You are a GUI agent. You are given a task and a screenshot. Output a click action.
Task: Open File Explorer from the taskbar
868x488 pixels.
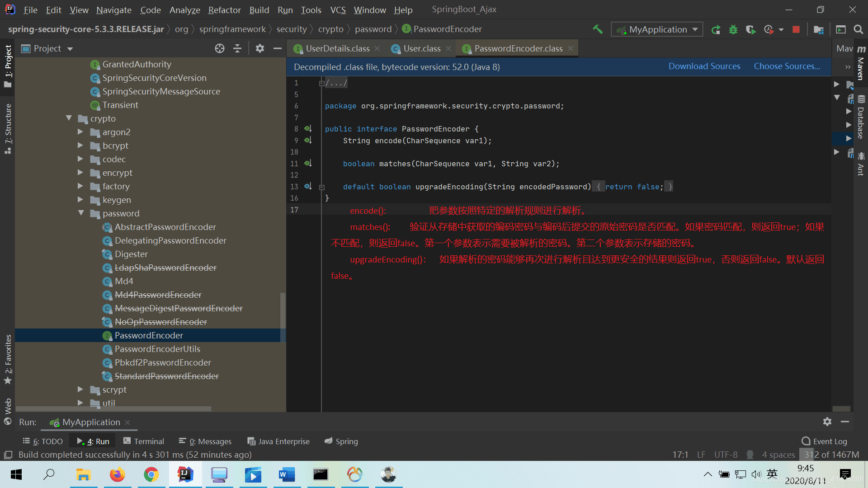[x=83, y=474]
